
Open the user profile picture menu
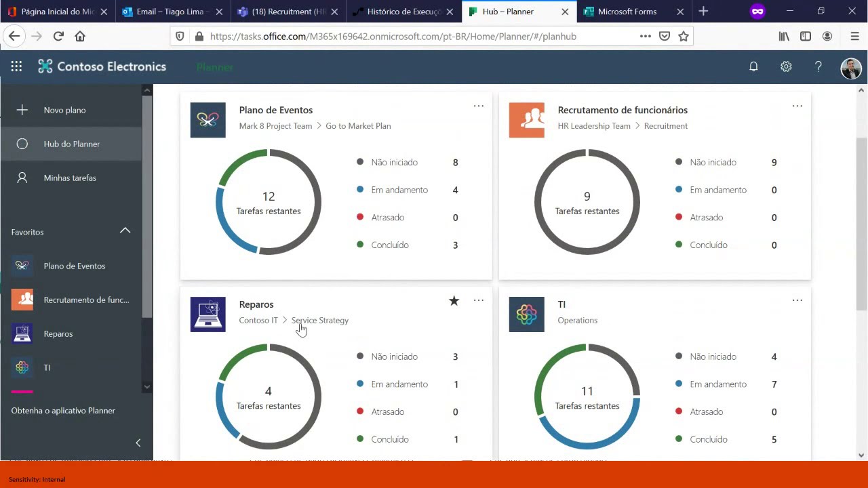(851, 67)
